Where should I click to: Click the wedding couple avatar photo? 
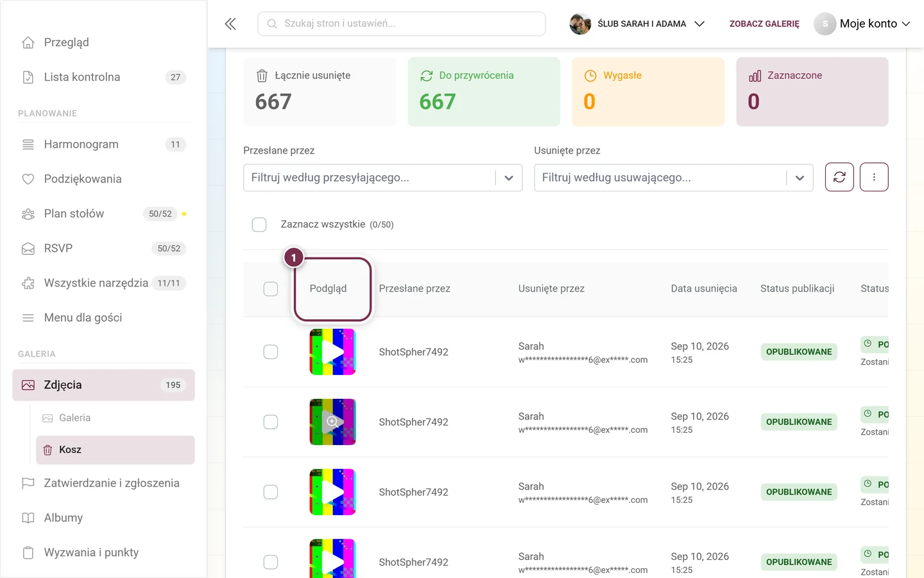(580, 24)
